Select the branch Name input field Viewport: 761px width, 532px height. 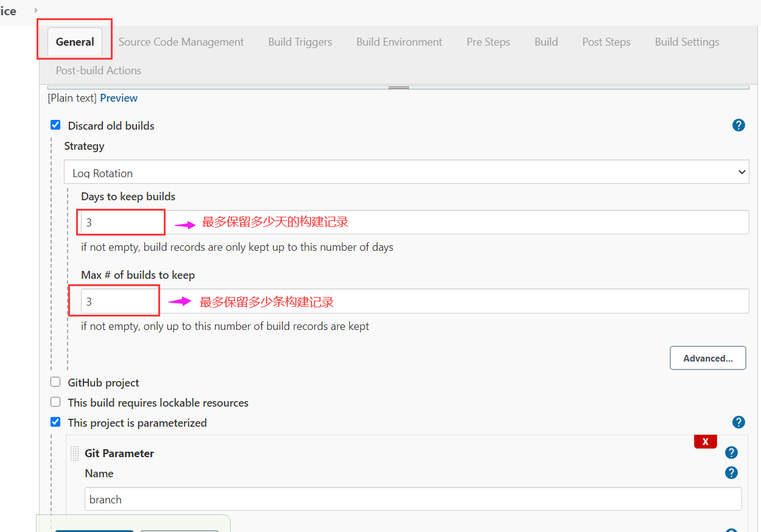tap(413, 499)
